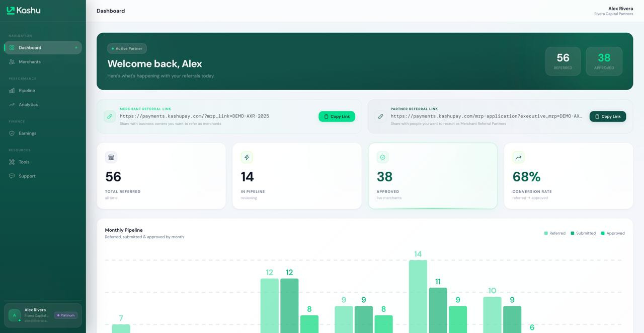This screenshot has width=644, height=333.
Task: Click the avatar circle for Alex Rivera
Action: [15, 315]
